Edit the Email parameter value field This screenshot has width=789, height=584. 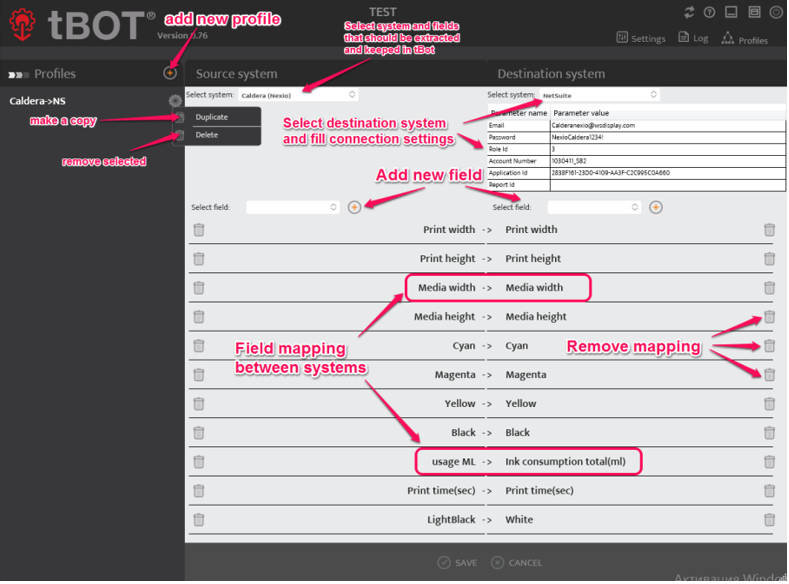[x=667, y=125]
